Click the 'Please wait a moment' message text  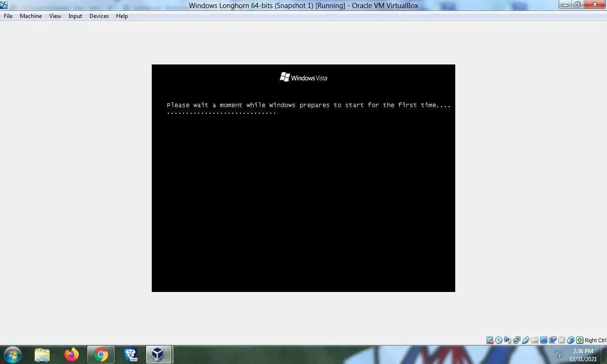[309, 109]
